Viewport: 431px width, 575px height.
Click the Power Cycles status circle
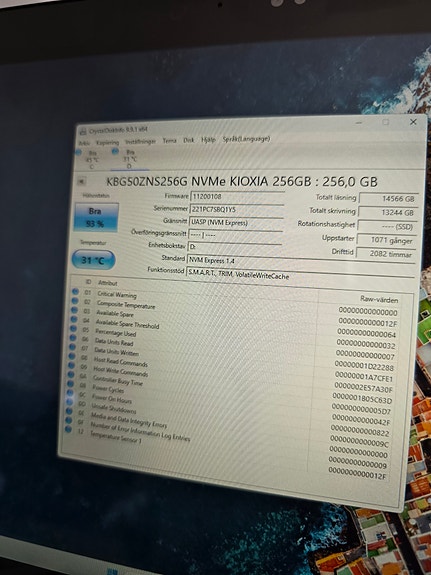click(x=71, y=384)
